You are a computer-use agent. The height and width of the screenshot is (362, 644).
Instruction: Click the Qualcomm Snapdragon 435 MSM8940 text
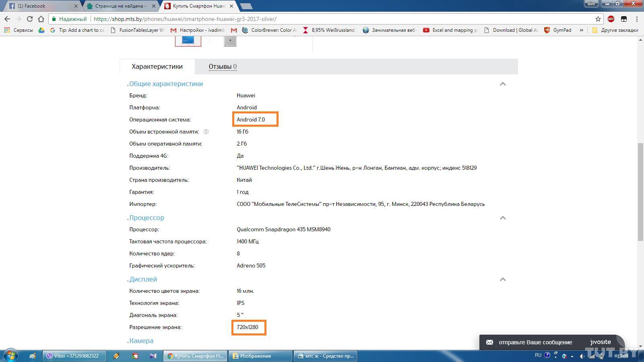click(x=283, y=229)
